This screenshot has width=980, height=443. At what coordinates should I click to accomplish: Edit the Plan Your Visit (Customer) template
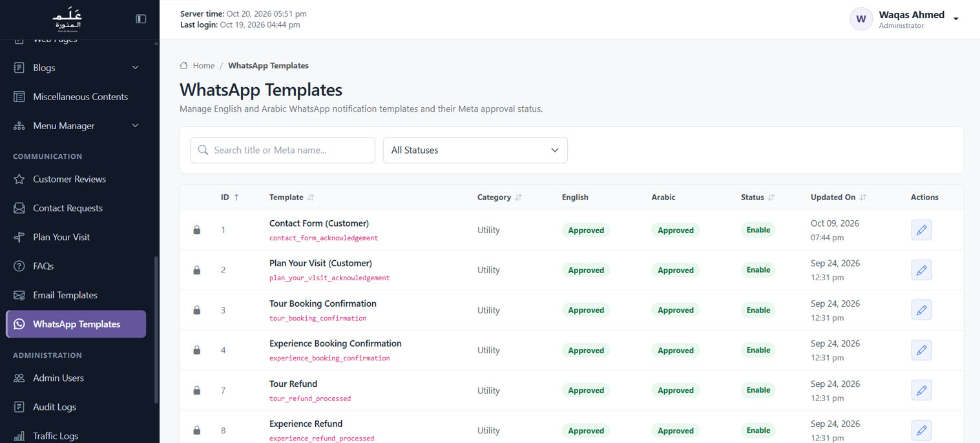921,270
